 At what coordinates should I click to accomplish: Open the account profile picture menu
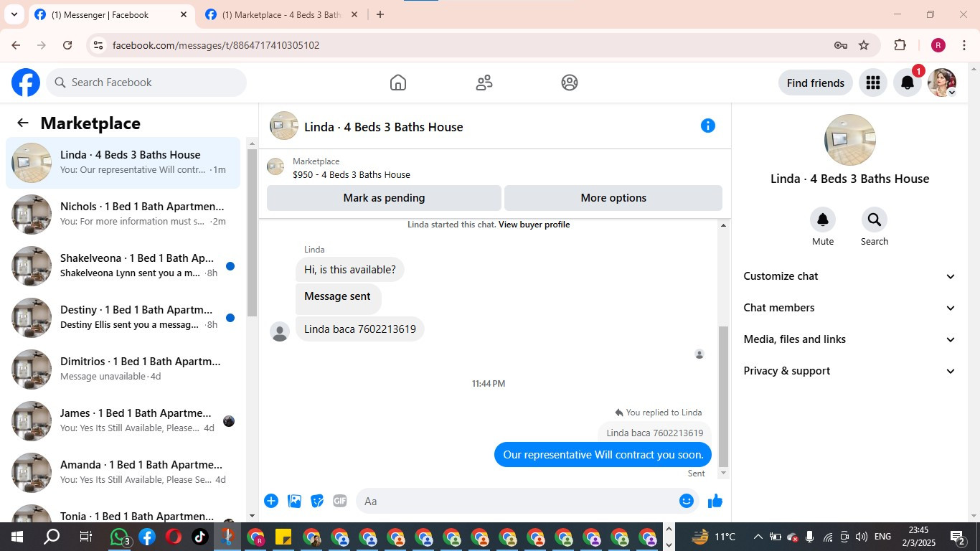(x=942, y=83)
